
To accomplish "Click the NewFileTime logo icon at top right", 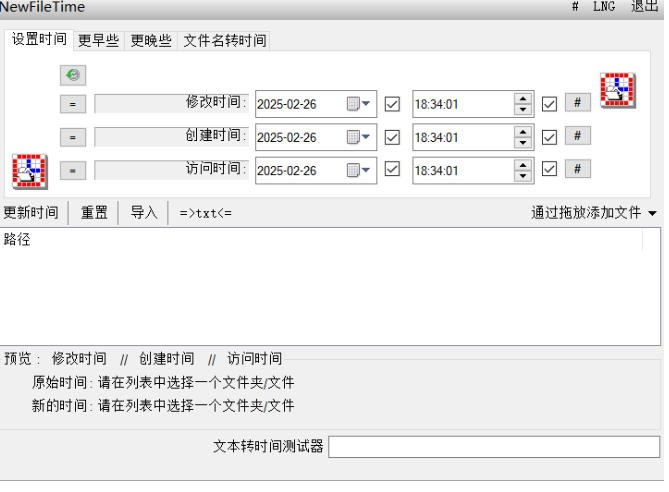I will tap(618, 90).
